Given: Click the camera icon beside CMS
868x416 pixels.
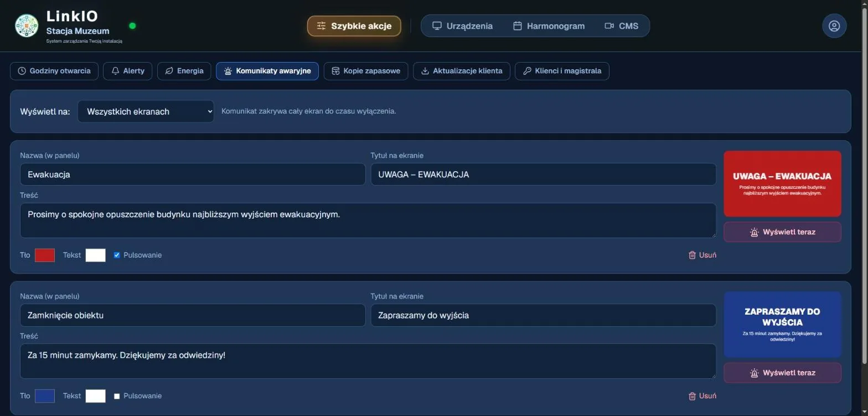Looking at the screenshot, I should pyautogui.click(x=609, y=26).
